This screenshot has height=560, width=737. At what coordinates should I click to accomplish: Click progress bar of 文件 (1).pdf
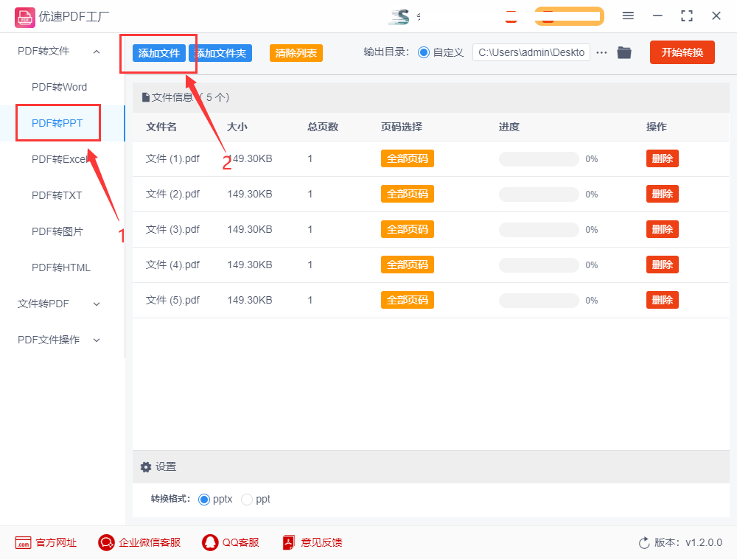coord(539,159)
